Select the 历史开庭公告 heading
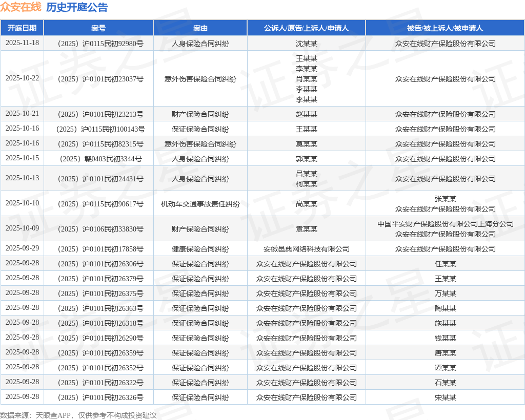Screen dimensions: 525x420 [77, 7]
